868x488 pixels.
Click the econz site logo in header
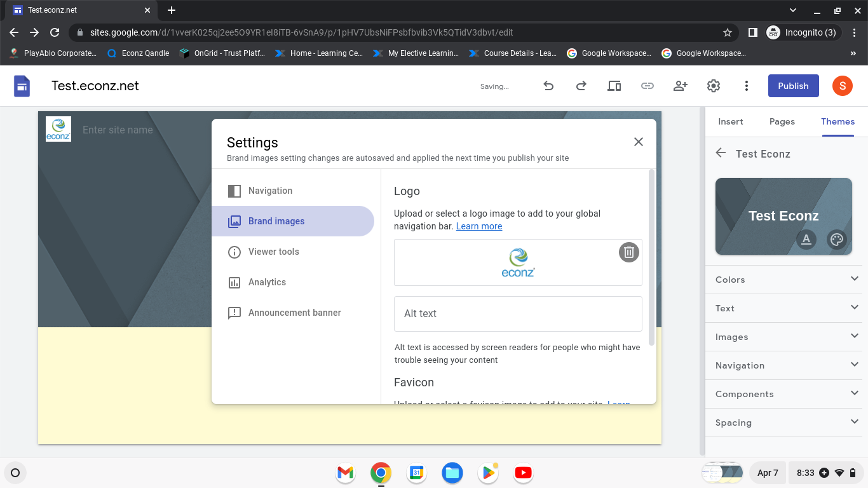[x=58, y=129]
